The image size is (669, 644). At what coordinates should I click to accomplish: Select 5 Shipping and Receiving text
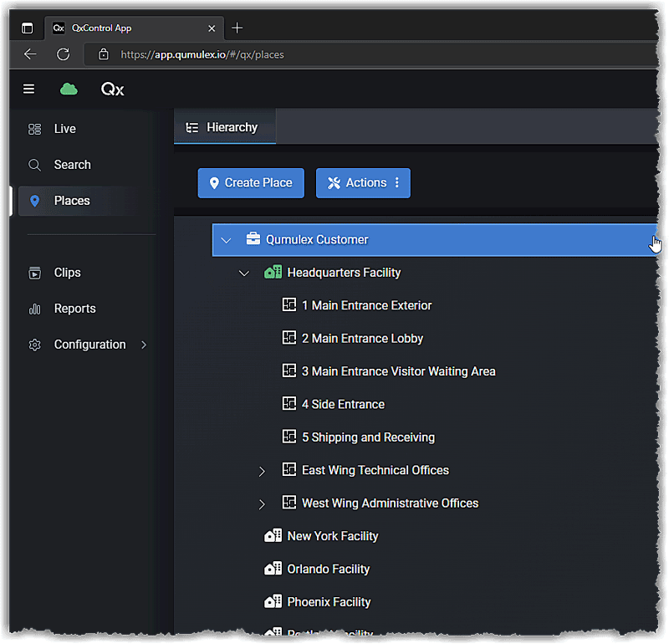pyautogui.click(x=369, y=437)
